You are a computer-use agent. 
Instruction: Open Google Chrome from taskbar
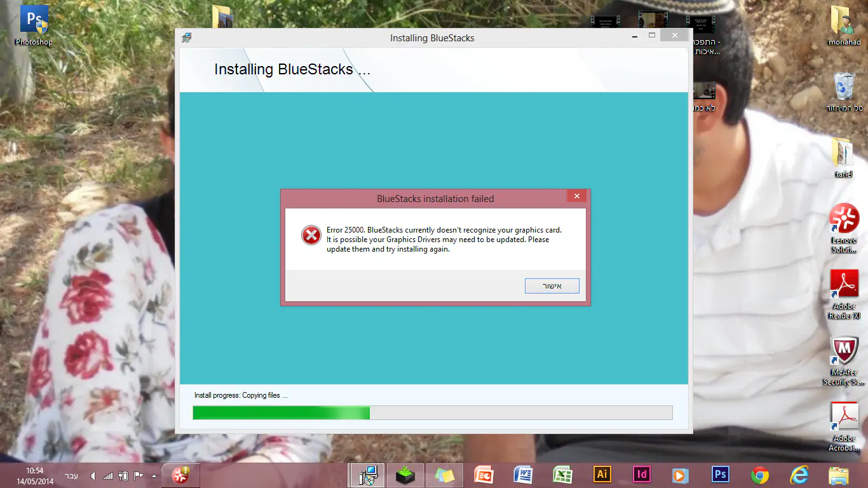point(759,475)
